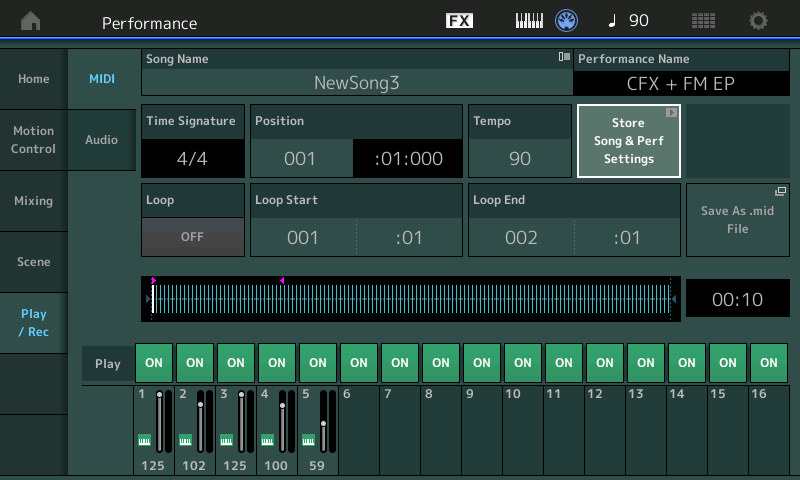
Task: Select the keyboard icon on part 1
Action: pyautogui.click(x=144, y=439)
